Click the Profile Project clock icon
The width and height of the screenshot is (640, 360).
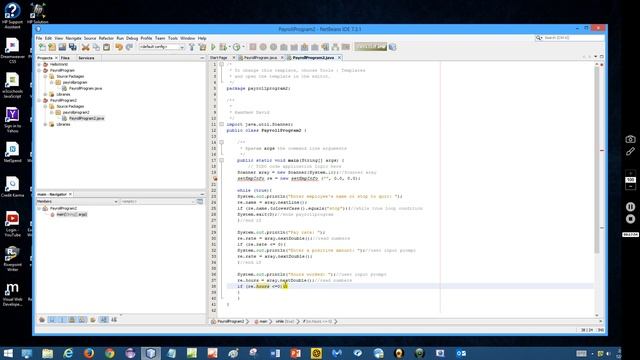237,47
